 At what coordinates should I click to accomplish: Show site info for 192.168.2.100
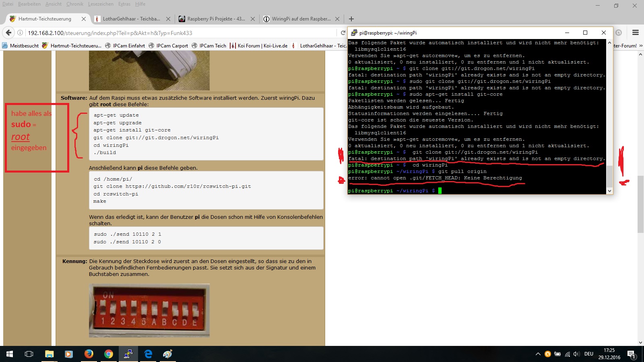(20, 33)
